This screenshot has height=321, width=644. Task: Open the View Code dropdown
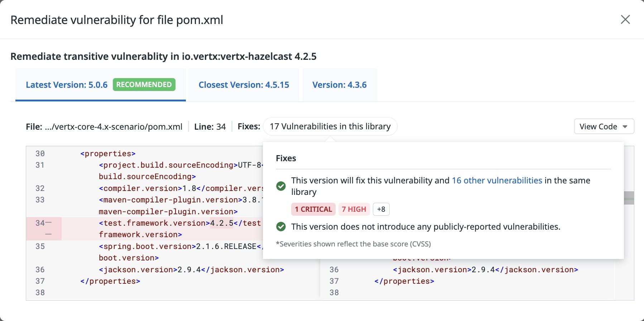coord(604,126)
